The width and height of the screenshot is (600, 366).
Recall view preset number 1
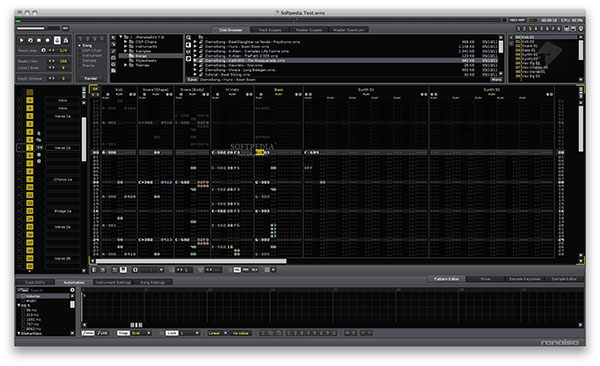point(518,29)
